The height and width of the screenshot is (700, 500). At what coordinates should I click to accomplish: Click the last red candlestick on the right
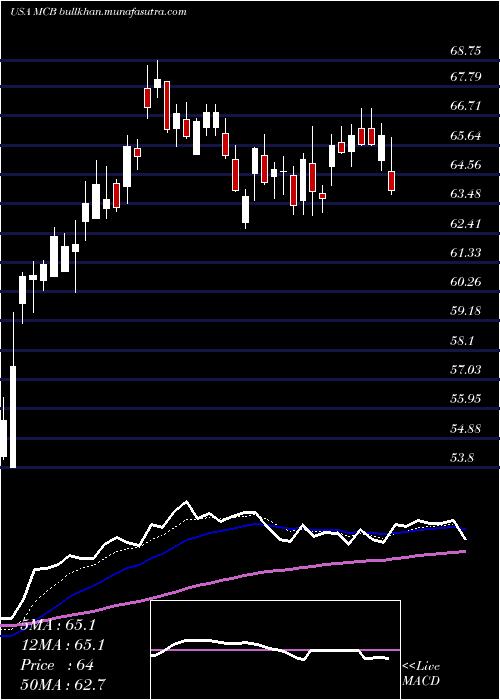point(392,180)
